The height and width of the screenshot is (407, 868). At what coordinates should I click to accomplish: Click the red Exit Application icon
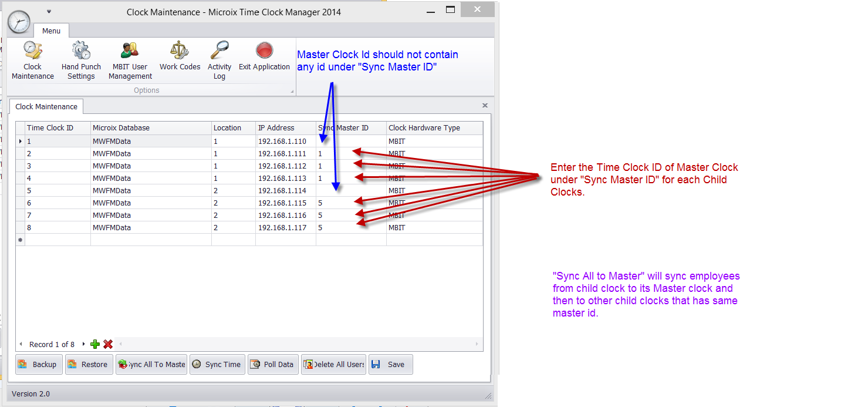coord(264,51)
